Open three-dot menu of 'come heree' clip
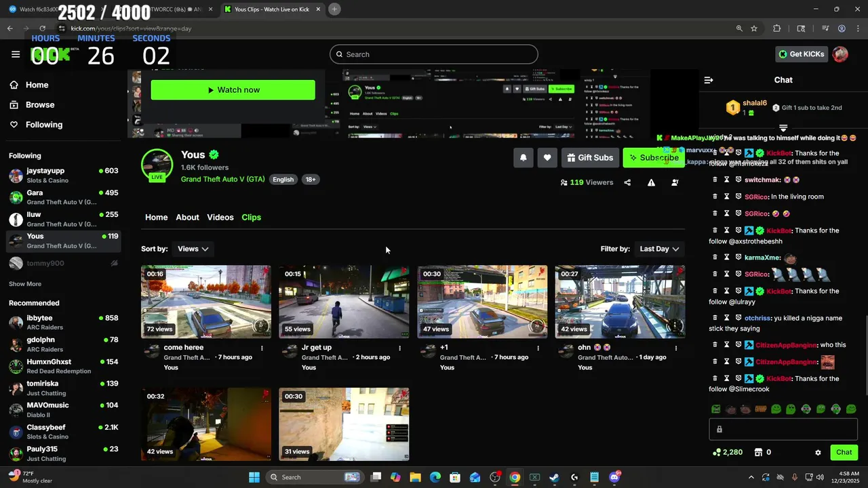Viewport: 868px width, 488px height. [x=262, y=348]
